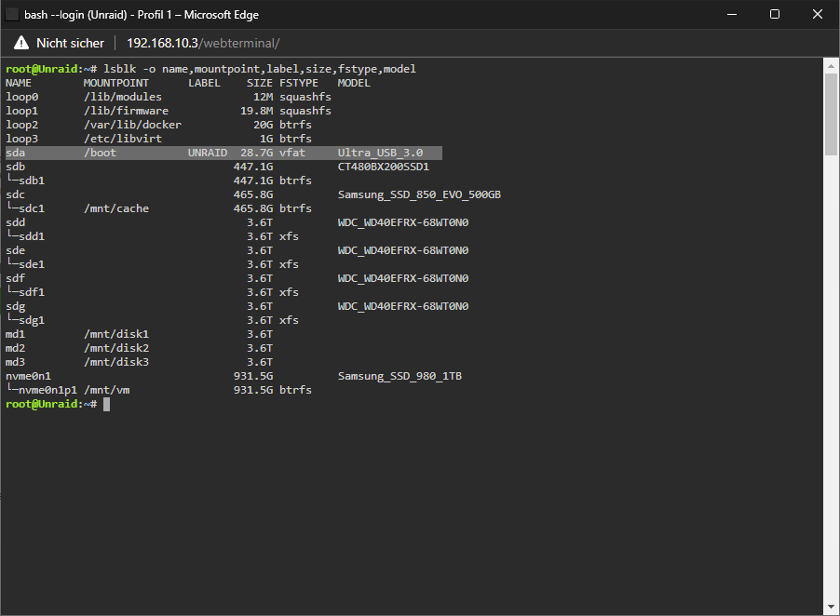
Task: Click Samsung_SSD_850_EVO_500GB model text
Action: pos(419,194)
